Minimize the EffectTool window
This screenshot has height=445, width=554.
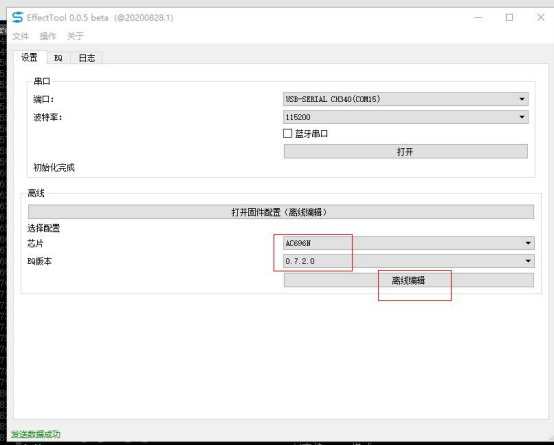[x=478, y=17]
